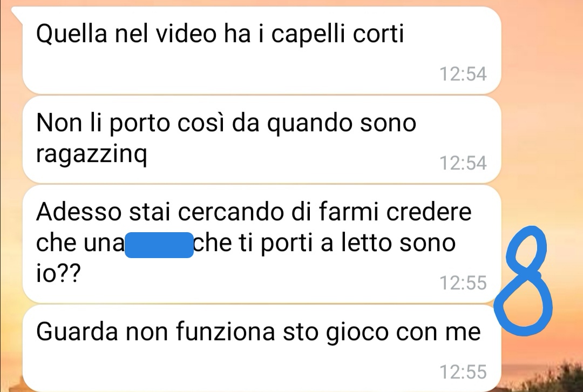Click the word "ragazzinq" in the second message
This screenshot has width=583, height=392.
[91, 154]
